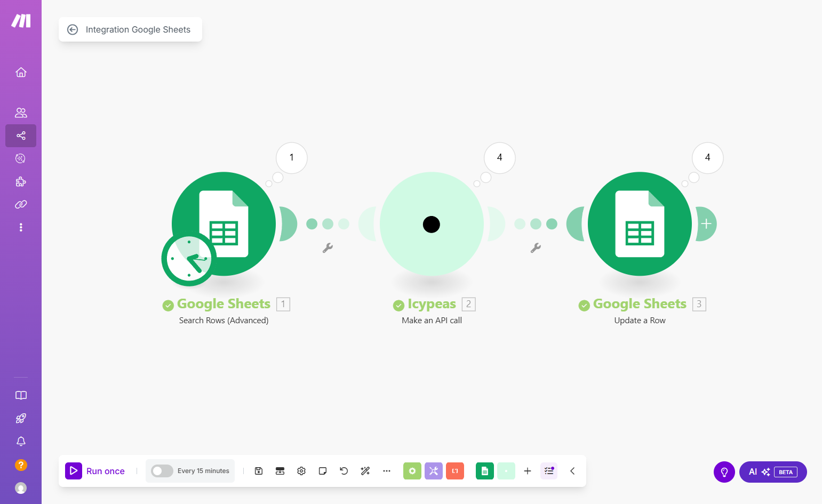Viewport: 822px width, 504px height.
Task: Click the Run once button
Action: [x=95, y=471]
